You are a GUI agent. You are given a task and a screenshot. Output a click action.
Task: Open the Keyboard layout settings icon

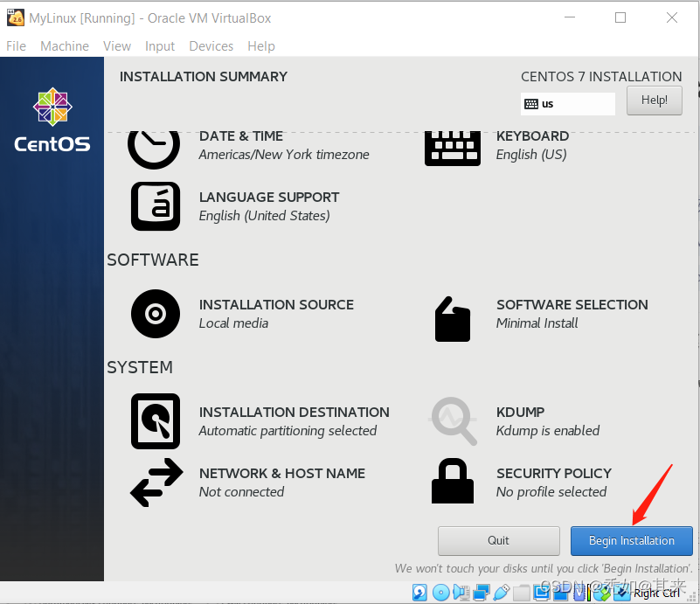tap(452, 149)
